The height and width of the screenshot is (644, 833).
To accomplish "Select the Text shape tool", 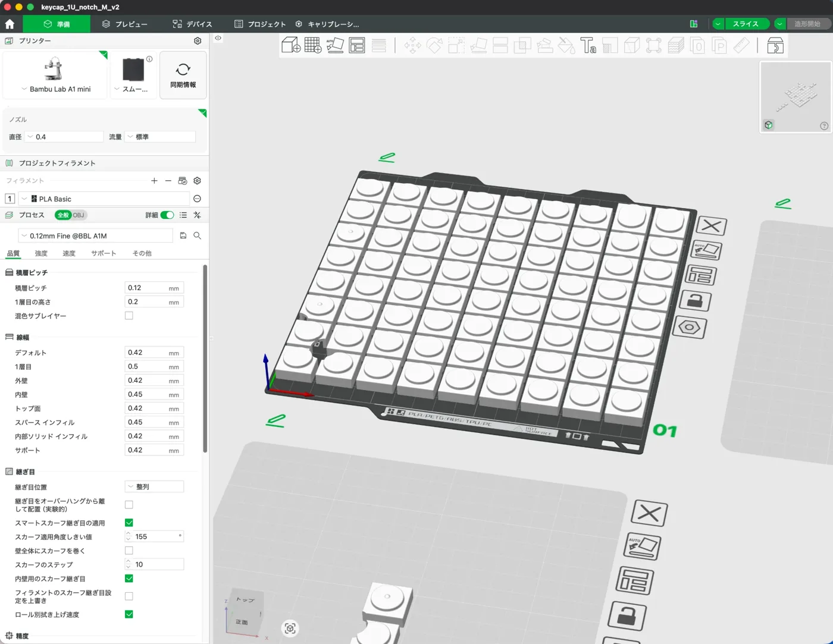I will pos(588,45).
